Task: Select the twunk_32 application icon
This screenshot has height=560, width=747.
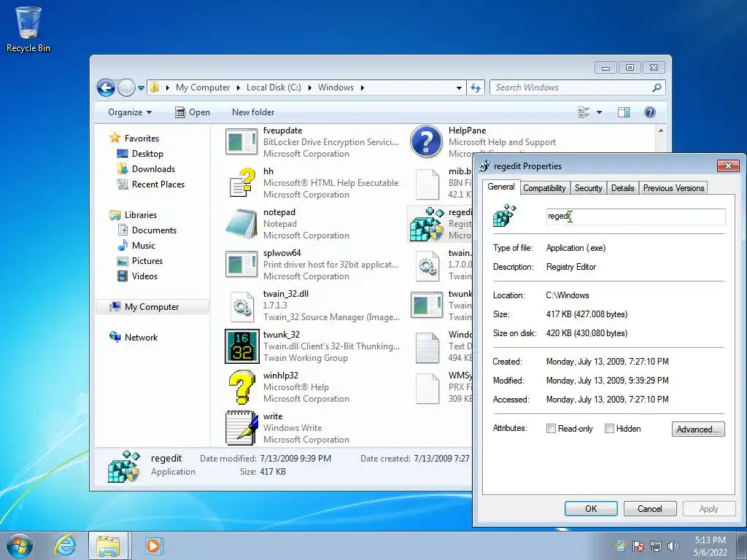Action: [241, 346]
